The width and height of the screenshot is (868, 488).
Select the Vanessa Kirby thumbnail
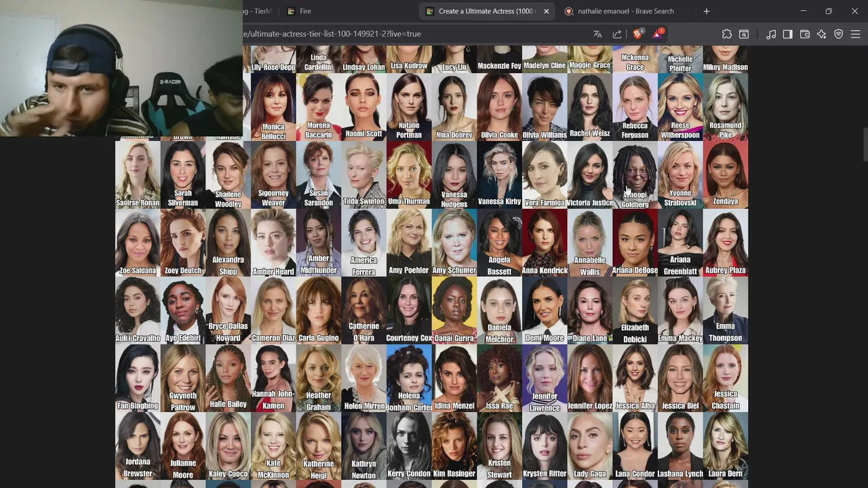(499, 174)
